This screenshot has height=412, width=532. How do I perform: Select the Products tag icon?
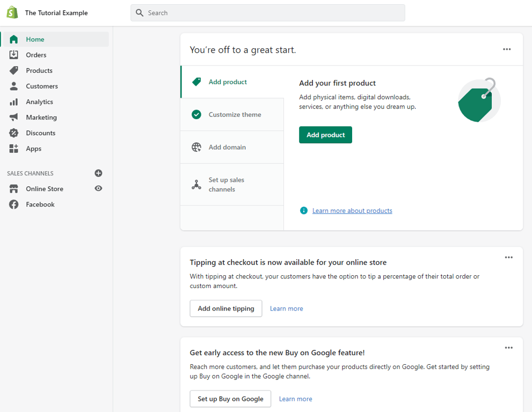[x=14, y=70]
